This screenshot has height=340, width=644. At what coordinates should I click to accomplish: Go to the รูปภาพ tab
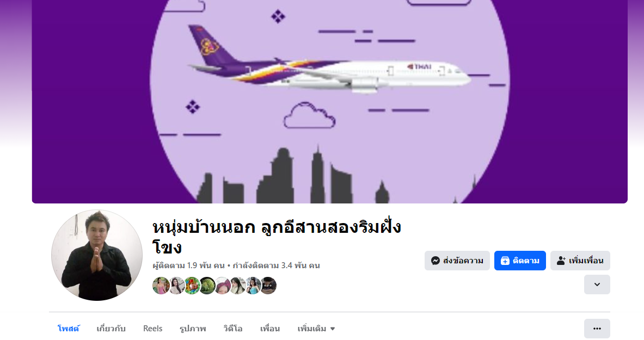click(193, 329)
